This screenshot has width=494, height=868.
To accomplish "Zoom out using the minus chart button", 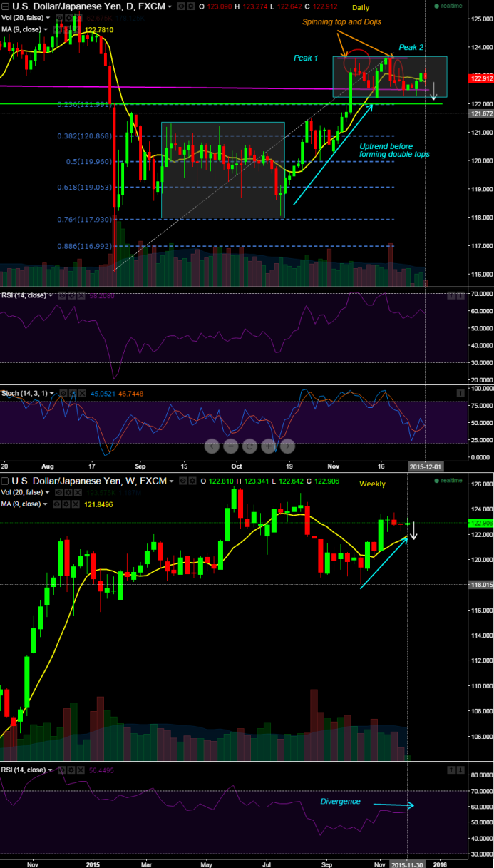I will pos(231,446).
